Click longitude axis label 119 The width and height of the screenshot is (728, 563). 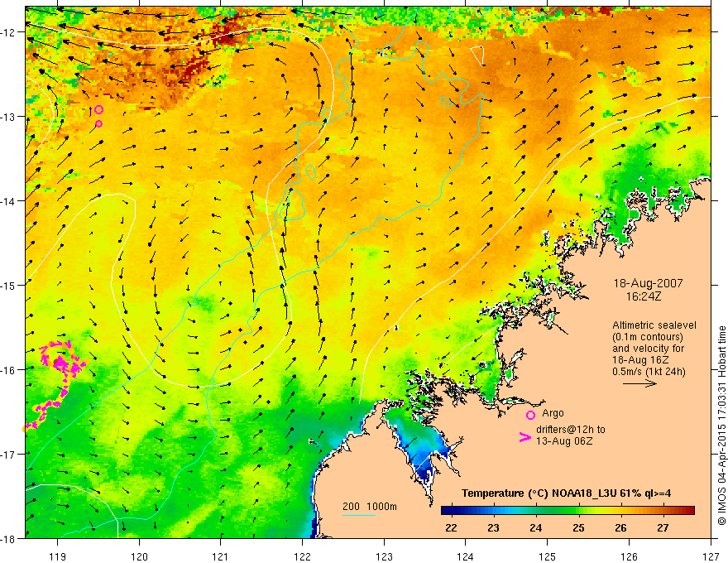pos(58,556)
